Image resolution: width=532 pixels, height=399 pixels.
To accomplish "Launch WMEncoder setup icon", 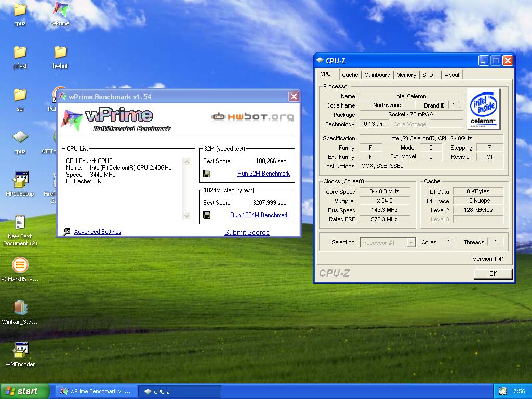I will pos(20,354).
